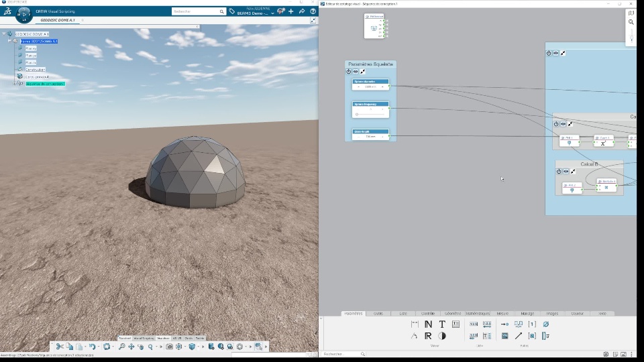Insert the angle parameter node
The height and width of the screenshot is (362, 644).
point(415,336)
